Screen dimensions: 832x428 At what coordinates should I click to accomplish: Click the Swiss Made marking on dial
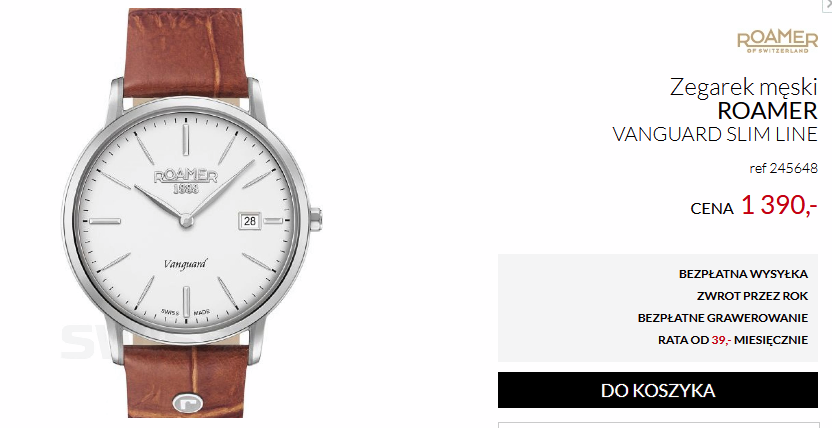coord(186,312)
